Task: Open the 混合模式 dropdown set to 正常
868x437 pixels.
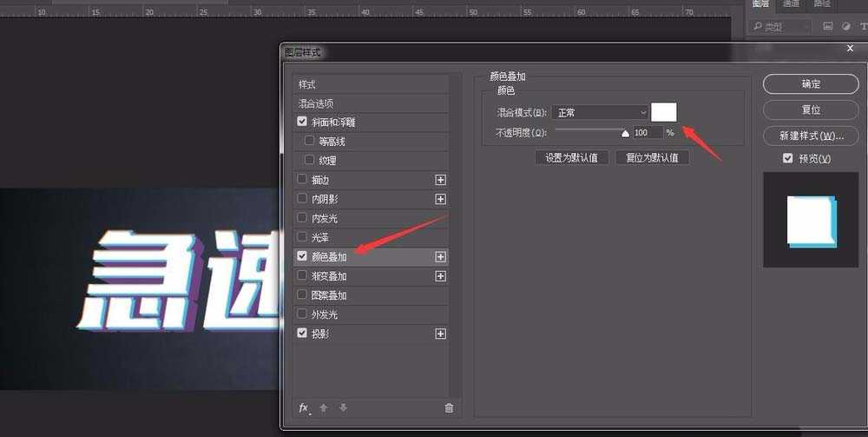Action: click(600, 112)
